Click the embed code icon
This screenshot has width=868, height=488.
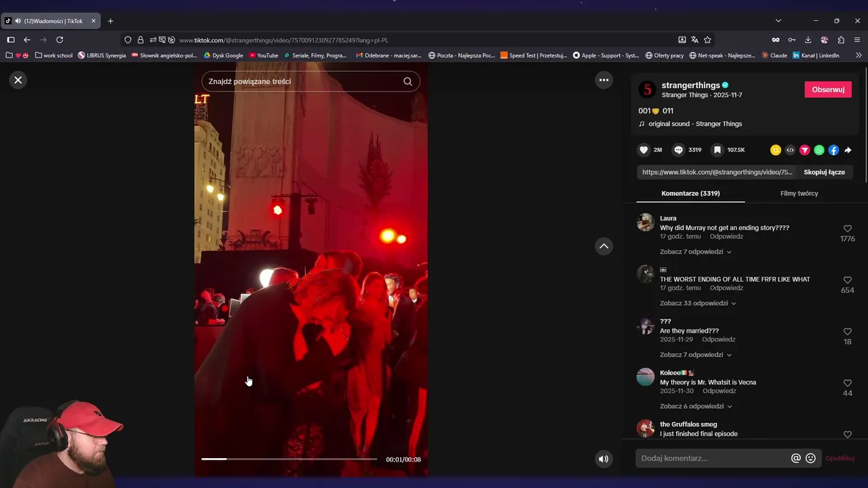790,150
